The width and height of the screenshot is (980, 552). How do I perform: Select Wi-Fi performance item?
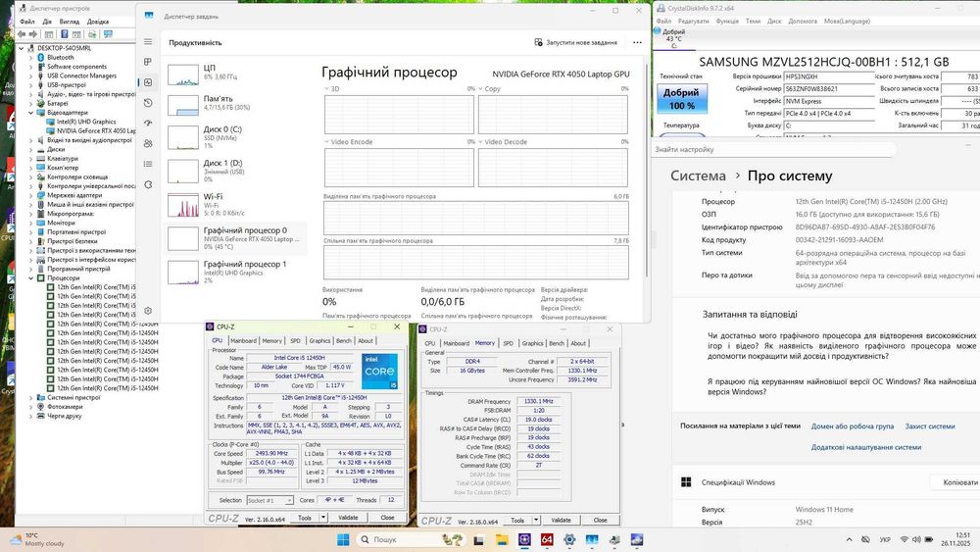click(236, 204)
